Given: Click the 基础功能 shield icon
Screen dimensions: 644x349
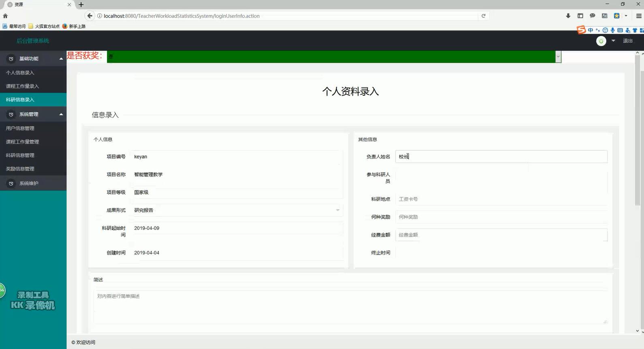Looking at the screenshot, I should point(11,59).
